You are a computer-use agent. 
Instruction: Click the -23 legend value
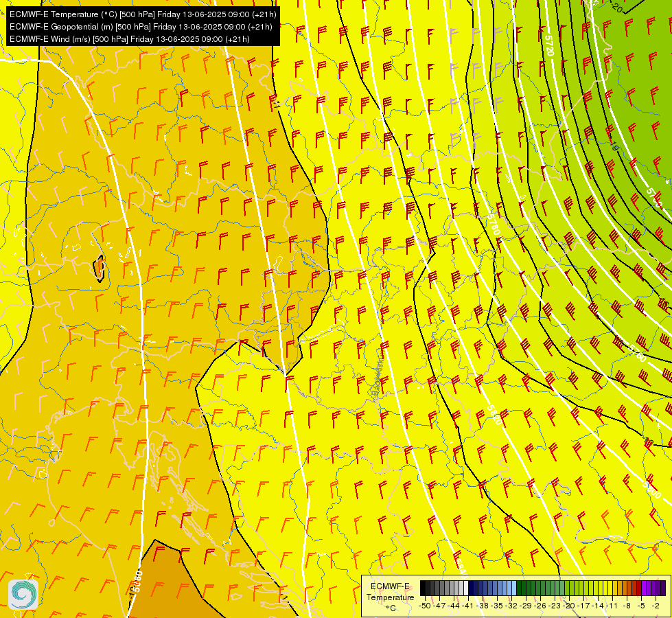click(555, 606)
